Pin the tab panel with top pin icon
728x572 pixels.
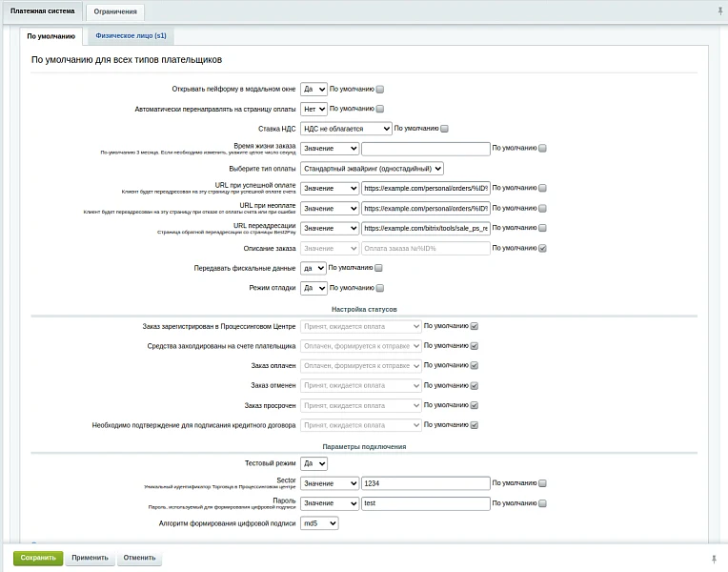click(x=720, y=10)
